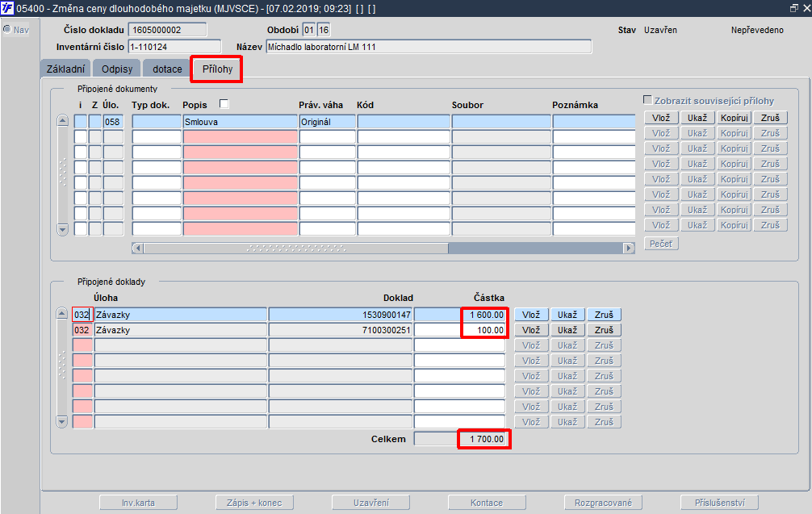Click right arrow of horizontal documents scrollbar
This screenshot has height=514, width=812.
(629, 248)
